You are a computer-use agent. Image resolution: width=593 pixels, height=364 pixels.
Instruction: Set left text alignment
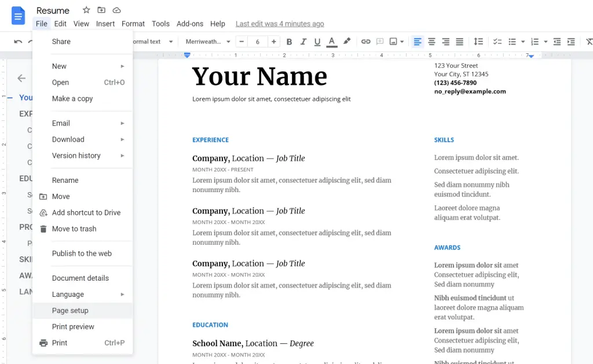[x=418, y=42]
